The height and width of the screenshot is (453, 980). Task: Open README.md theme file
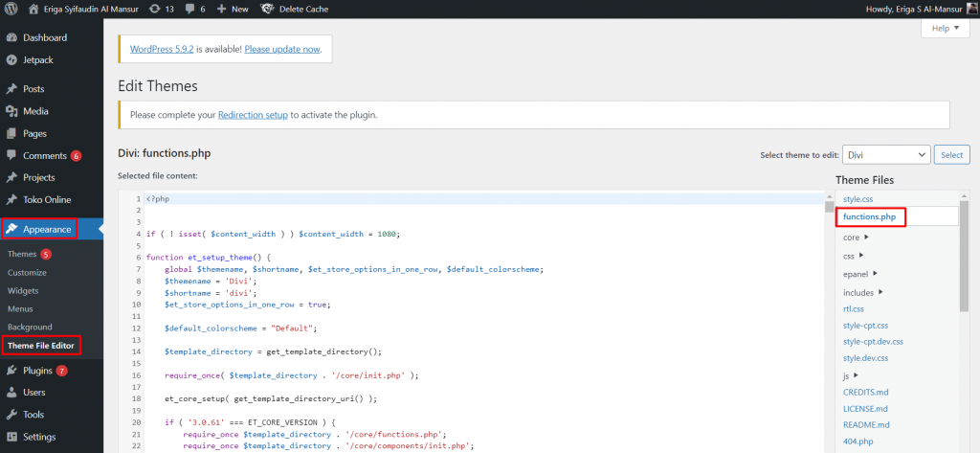[865, 425]
